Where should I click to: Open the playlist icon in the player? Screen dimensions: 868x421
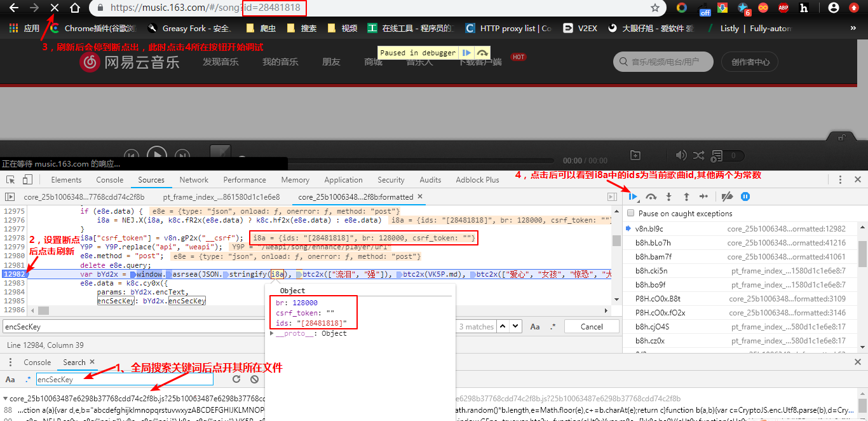pyautogui.click(x=718, y=155)
